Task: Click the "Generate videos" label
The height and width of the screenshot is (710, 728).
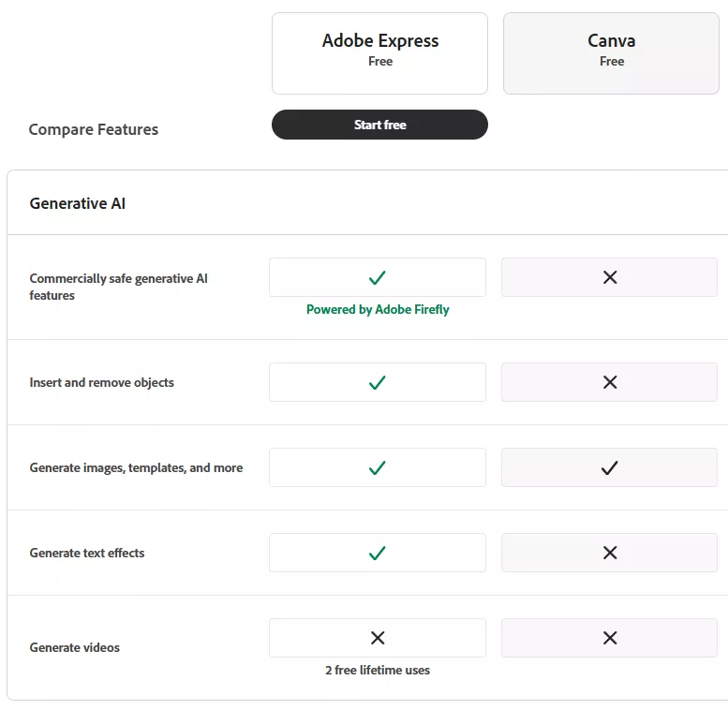Action: click(x=74, y=647)
